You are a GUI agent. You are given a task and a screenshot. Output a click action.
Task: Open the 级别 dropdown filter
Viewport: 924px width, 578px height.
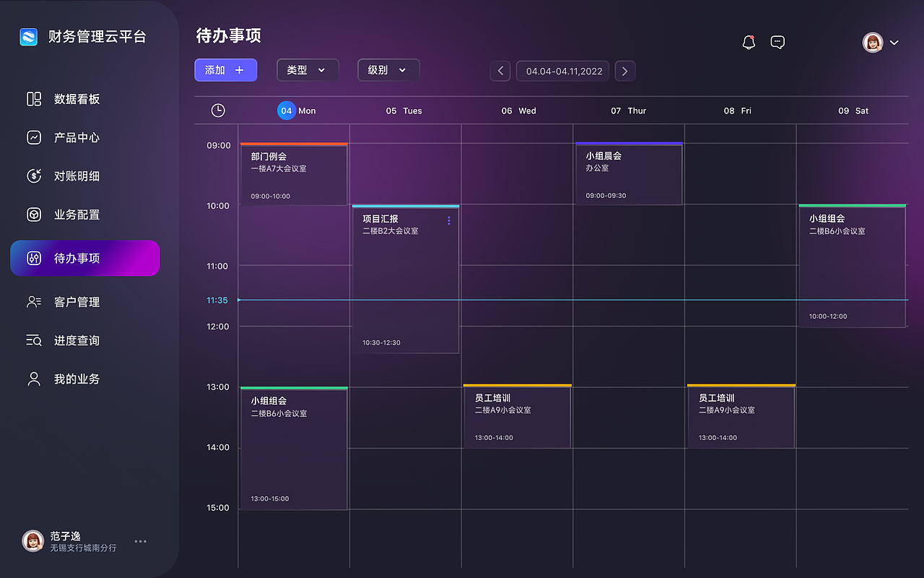[x=388, y=70]
